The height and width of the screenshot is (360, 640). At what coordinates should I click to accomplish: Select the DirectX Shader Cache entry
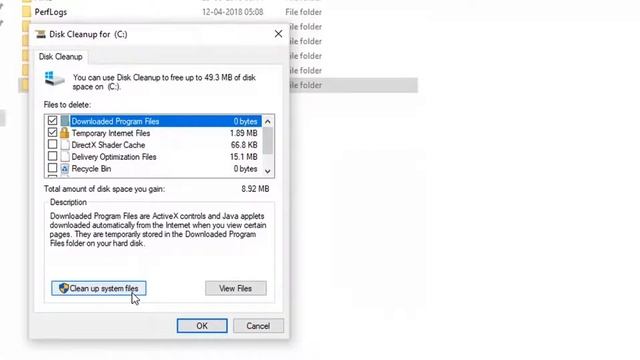click(108, 145)
